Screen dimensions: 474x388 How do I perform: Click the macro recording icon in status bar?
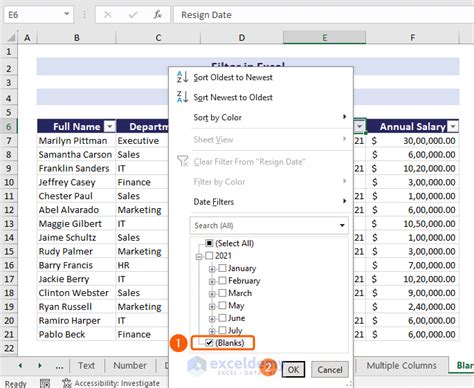(x=45, y=383)
